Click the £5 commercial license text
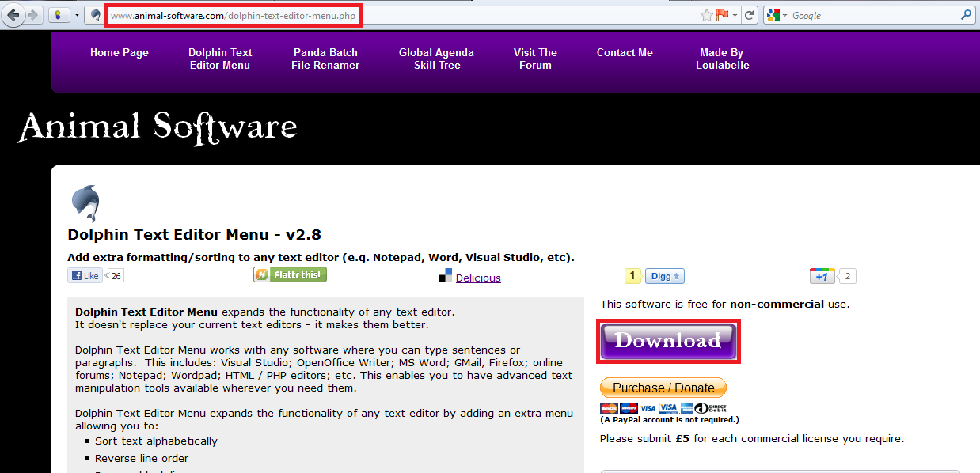Screen dimensions: 980x473 pos(752,438)
